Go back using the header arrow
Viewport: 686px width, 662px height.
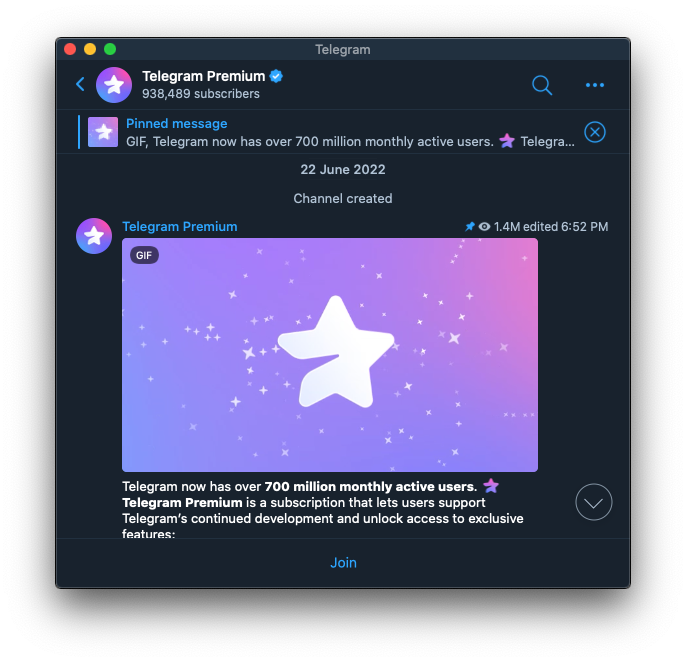click(x=80, y=85)
